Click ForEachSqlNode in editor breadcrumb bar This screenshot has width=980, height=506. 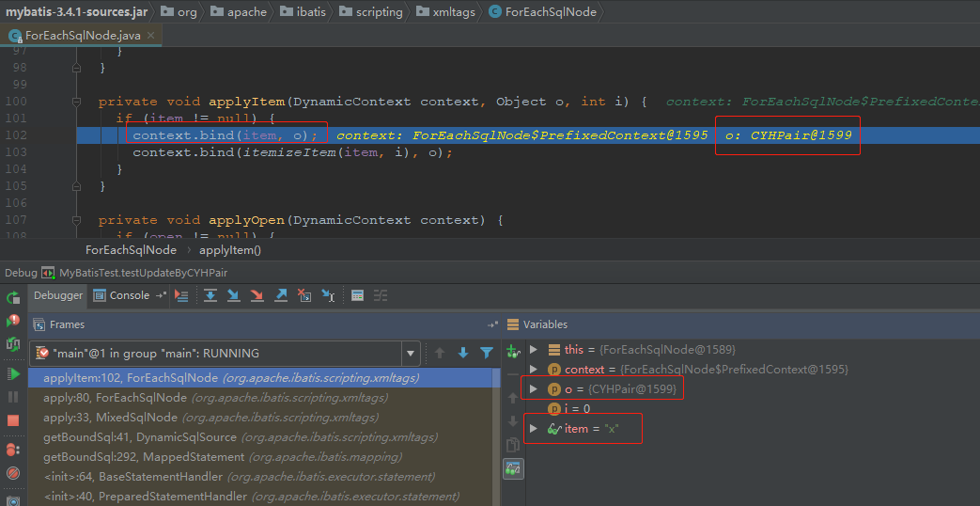point(131,250)
